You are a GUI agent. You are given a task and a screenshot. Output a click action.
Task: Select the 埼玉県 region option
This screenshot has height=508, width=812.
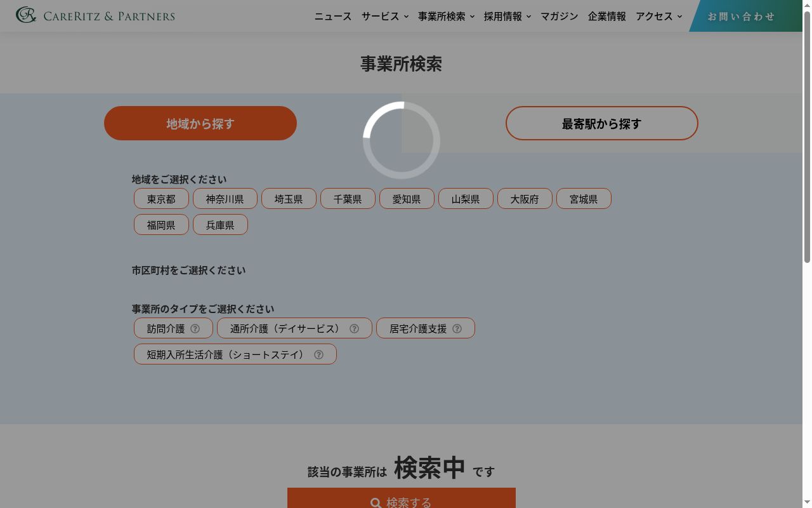[289, 199]
